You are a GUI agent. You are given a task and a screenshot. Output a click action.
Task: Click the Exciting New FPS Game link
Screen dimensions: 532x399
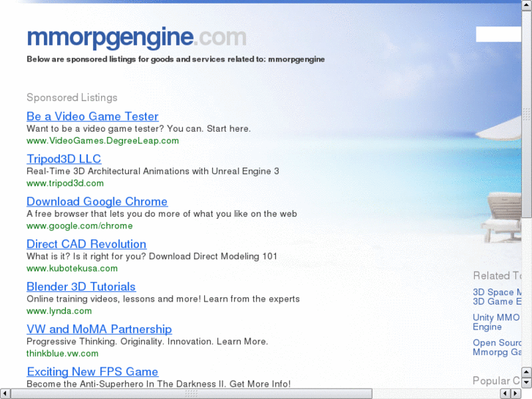coord(92,371)
